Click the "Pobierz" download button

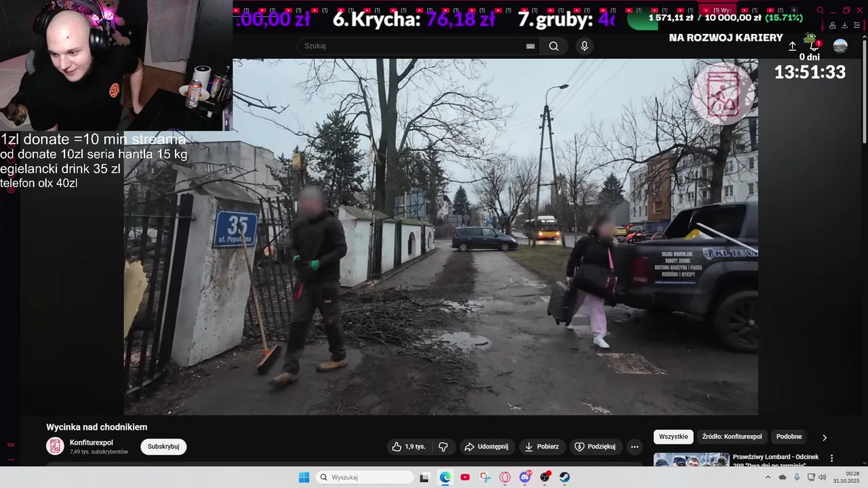pos(542,447)
